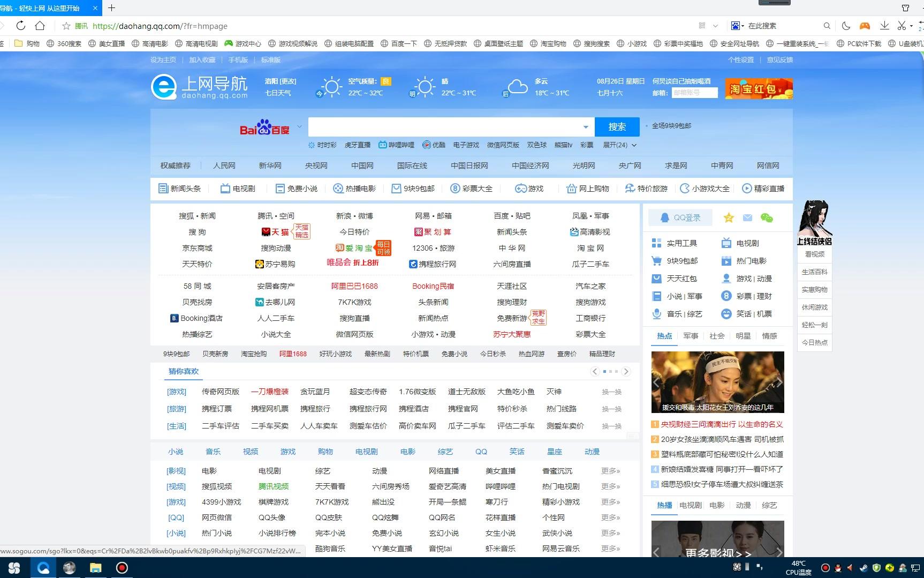Click the QQ penguin login icon

point(664,217)
